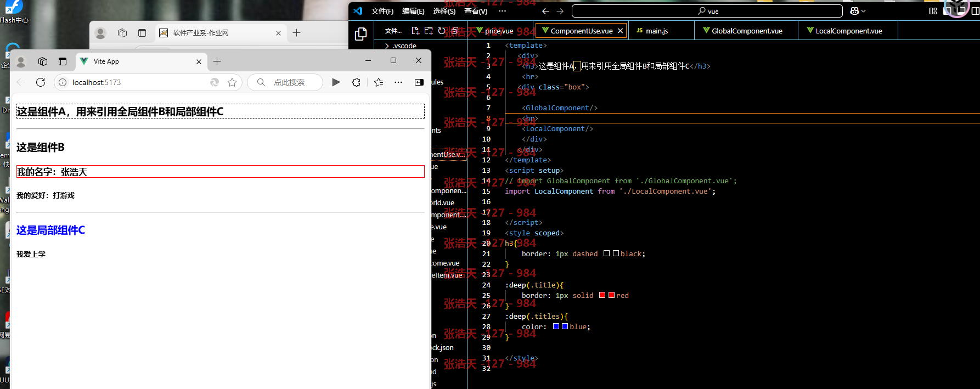Click the blue color swatch before 'blue'
The height and width of the screenshot is (389, 980).
[x=565, y=326]
